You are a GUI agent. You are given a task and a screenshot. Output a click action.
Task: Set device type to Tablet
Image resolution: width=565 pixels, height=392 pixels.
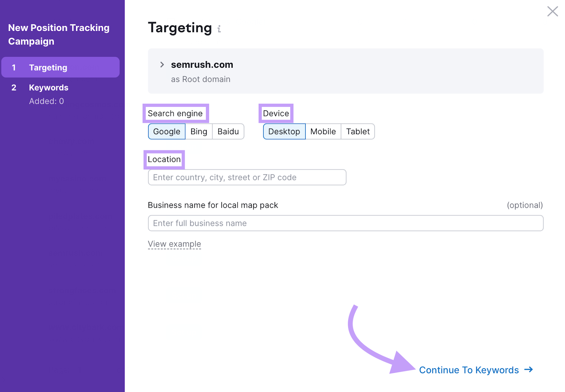click(358, 132)
